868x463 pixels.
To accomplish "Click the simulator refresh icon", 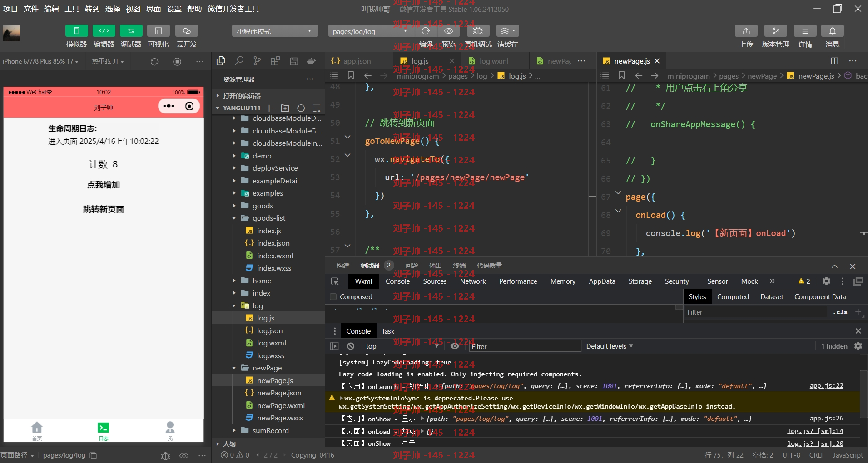I will click(154, 61).
